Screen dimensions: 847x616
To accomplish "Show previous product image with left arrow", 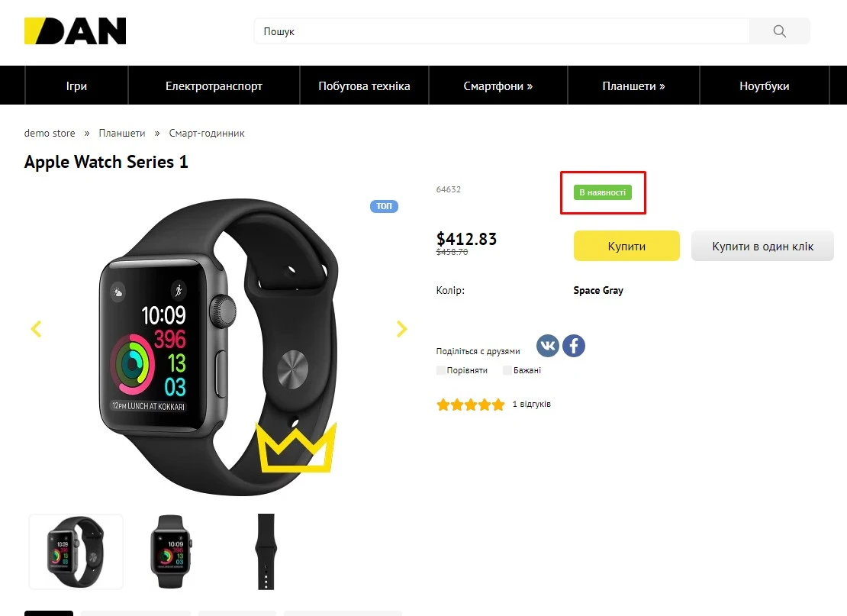I will click(x=36, y=328).
